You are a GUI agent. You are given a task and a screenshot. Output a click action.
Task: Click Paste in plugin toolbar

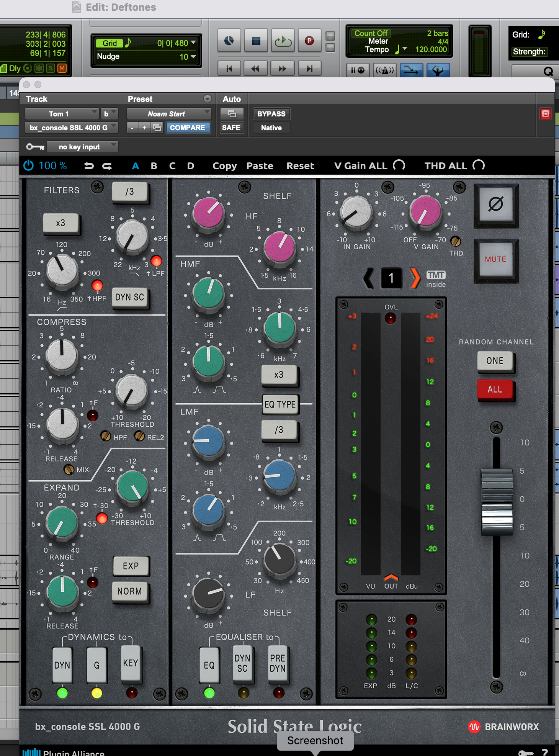260,166
